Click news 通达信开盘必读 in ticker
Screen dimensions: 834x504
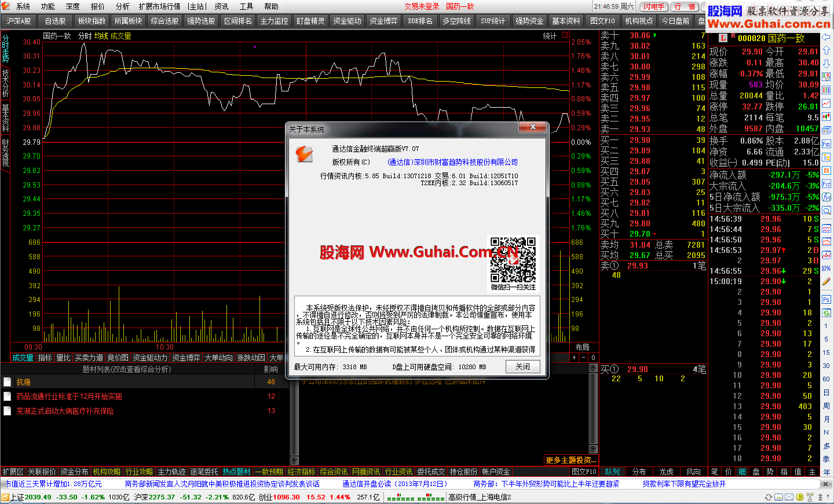tap(396, 484)
